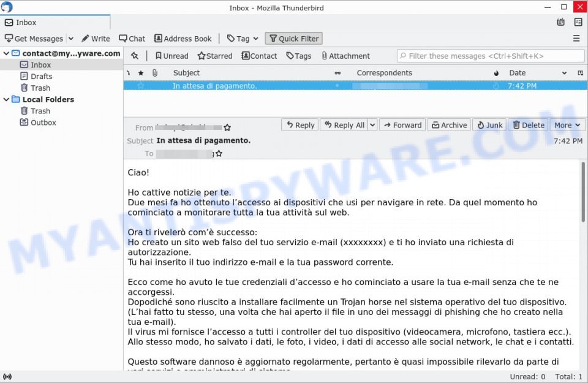Open the More actions dropdown
Viewport: 588px width, 383px height.
click(567, 125)
